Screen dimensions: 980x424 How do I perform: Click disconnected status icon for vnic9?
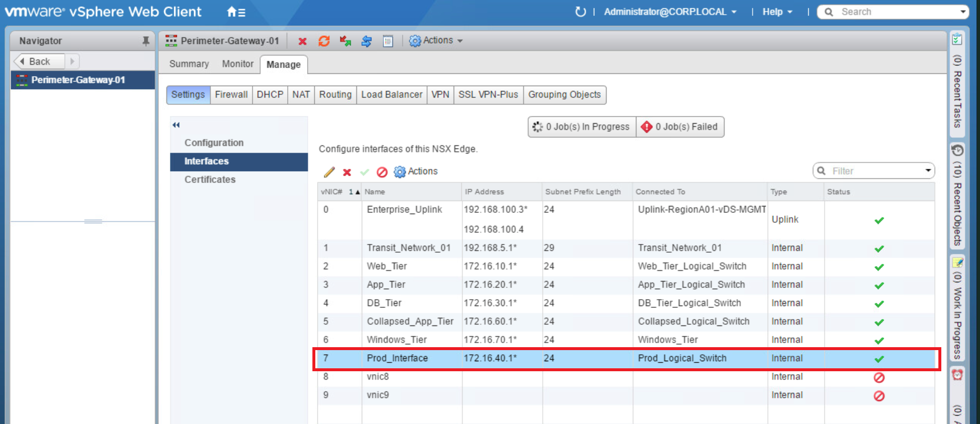pos(879,396)
